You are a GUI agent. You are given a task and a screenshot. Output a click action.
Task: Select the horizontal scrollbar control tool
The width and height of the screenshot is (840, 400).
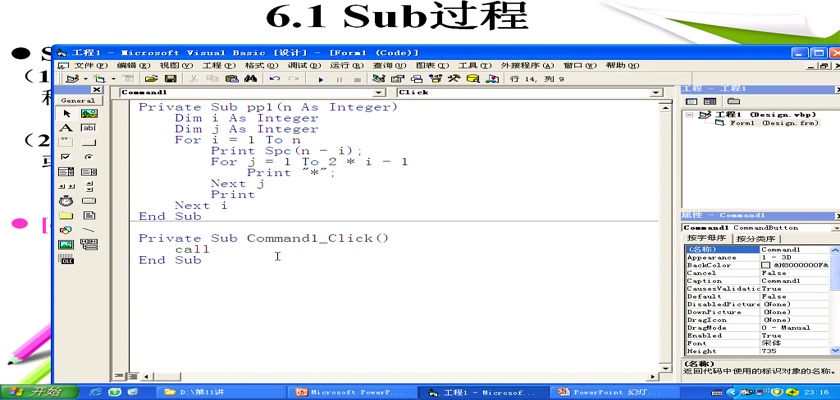(x=66, y=186)
